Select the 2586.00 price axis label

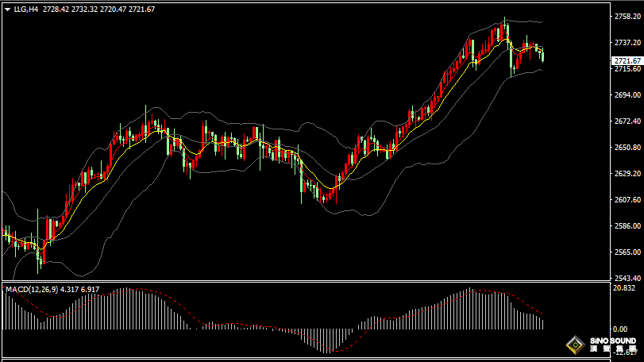[x=627, y=226]
